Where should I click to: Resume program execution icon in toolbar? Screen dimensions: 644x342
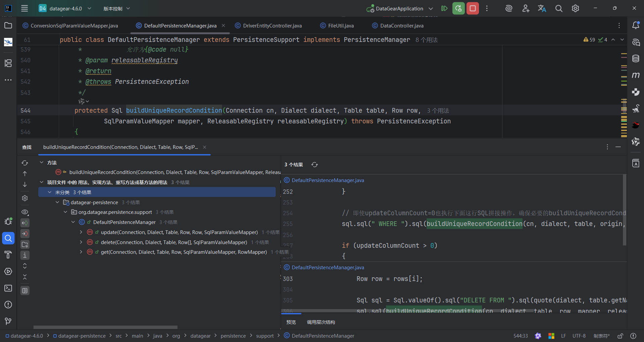tap(444, 8)
